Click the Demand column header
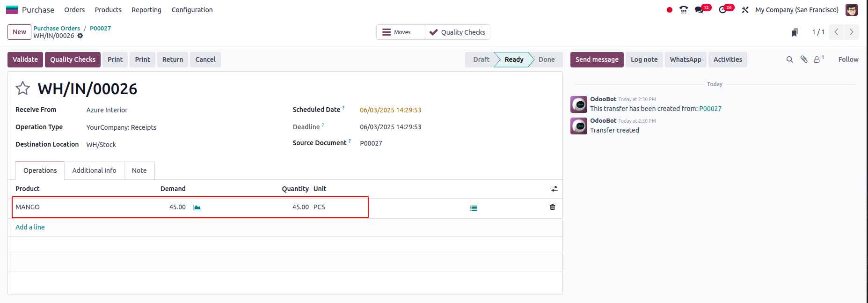Image resolution: width=868 pixels, height=303 pixels. click(x=173, y=189)
